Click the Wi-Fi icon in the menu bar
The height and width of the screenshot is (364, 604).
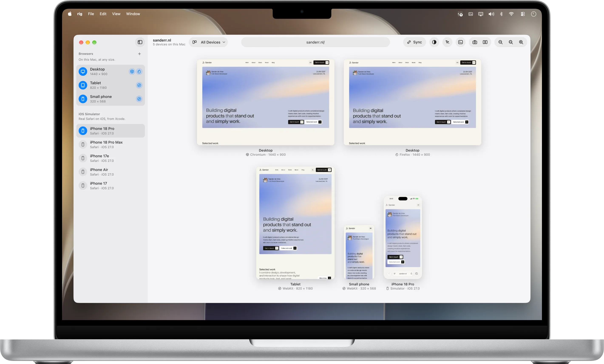point(511,14)
